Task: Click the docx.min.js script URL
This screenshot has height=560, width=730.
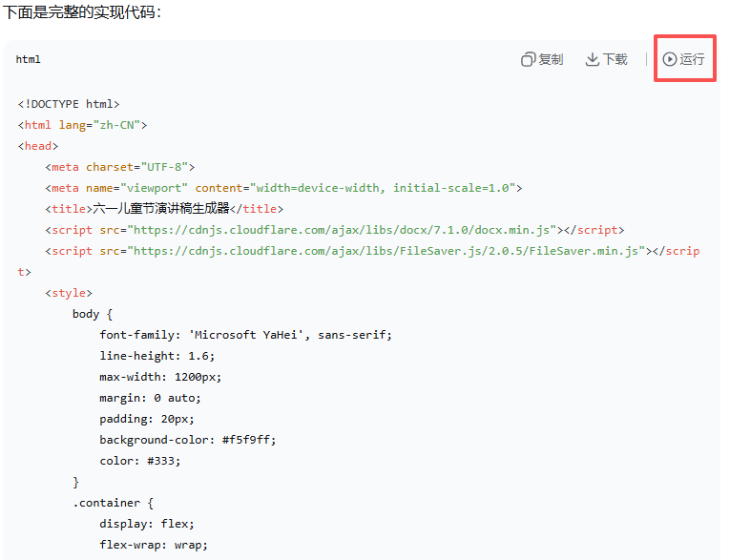Action: point(343,230)
